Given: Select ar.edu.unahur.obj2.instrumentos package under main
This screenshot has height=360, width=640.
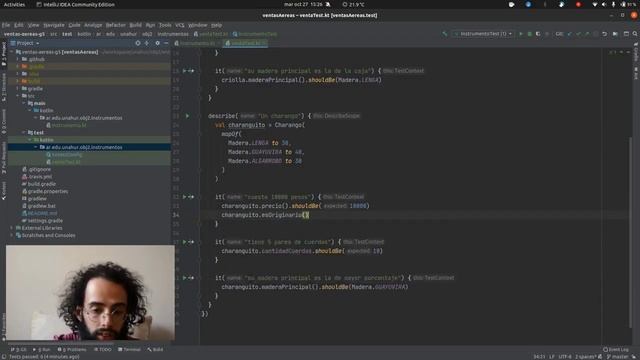Looking at the screenshot, I should pyautogui.click(x=84, y=118).
